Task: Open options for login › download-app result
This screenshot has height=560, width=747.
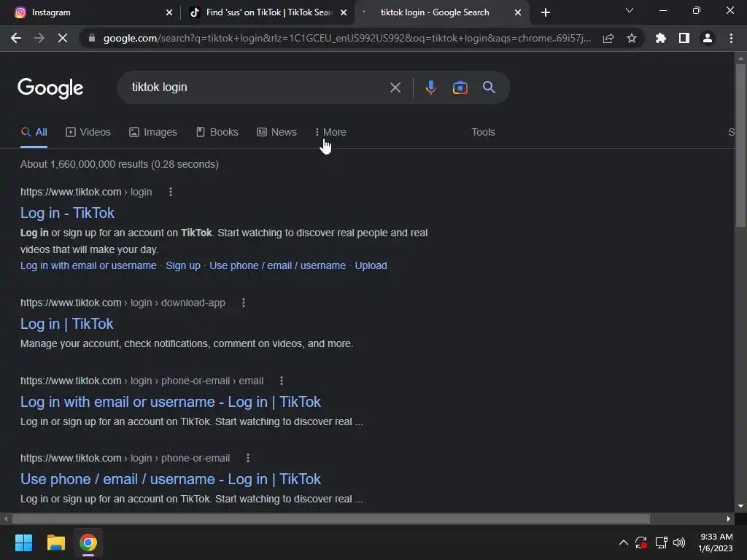Action: click(244, 303)
